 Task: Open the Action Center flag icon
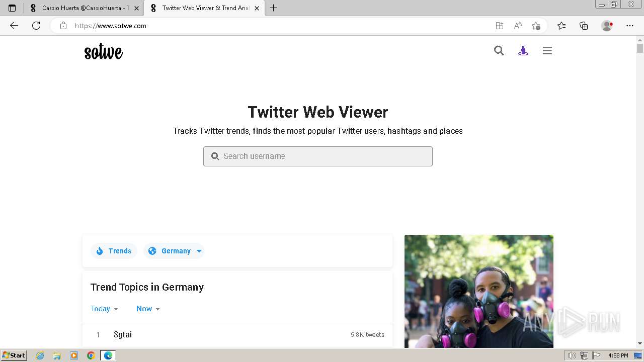point(596,355)
